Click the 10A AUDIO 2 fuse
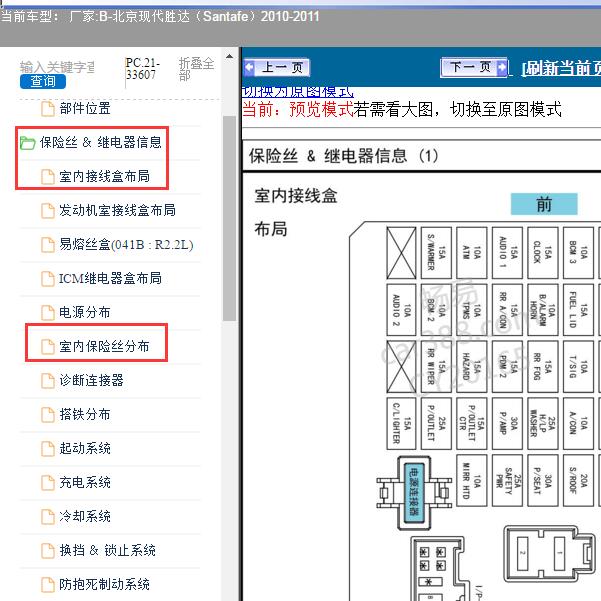 coord(401,310)
